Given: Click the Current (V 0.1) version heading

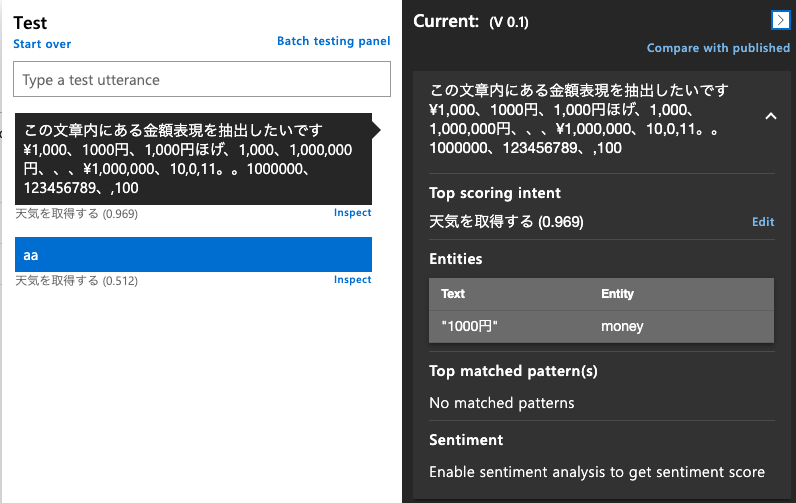Looking at the screenshot, I should click(x=471, y=21).
